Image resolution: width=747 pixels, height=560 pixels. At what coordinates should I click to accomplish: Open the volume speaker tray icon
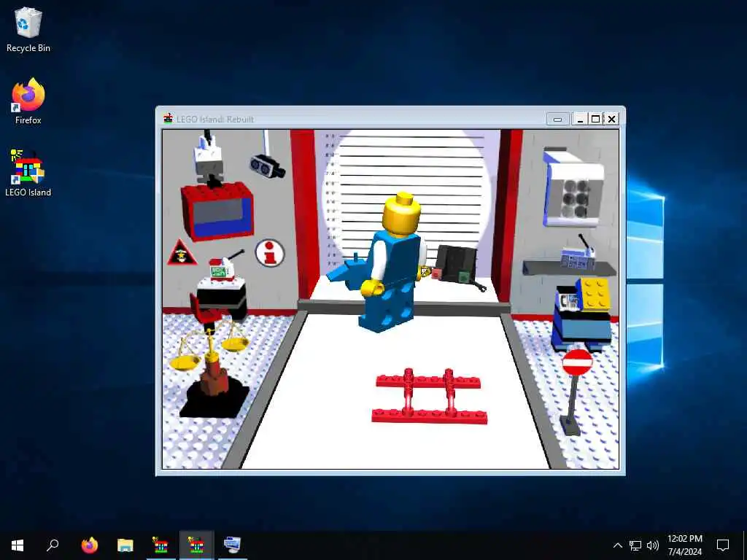pyautogui.click(x=653, y=545)
